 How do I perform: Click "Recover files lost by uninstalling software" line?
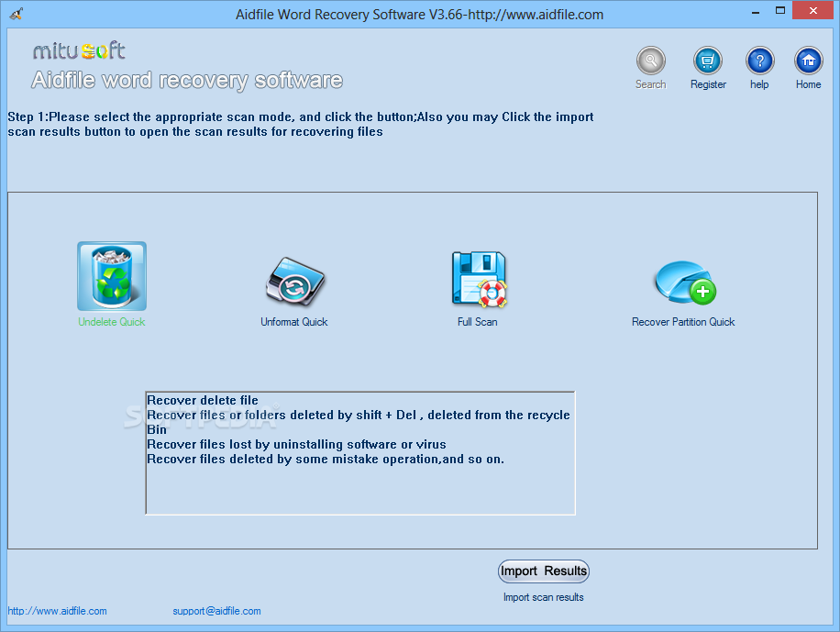tap(296, 444)
